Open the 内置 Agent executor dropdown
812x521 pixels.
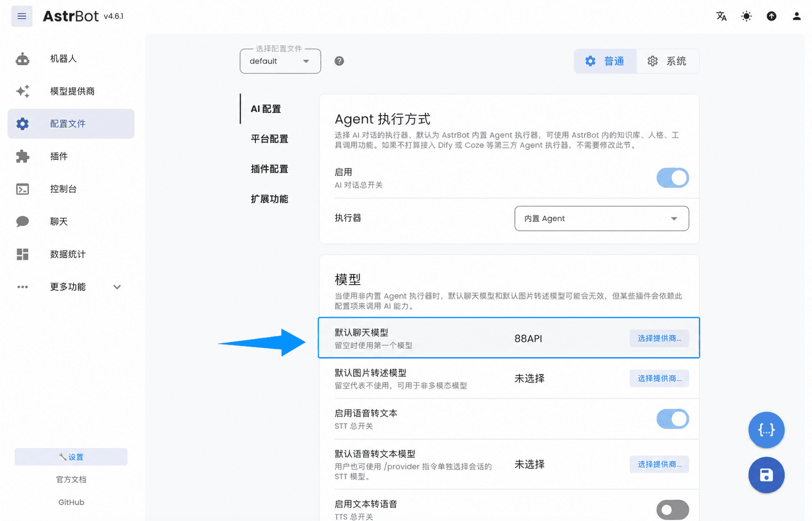[x=601, y=218]
